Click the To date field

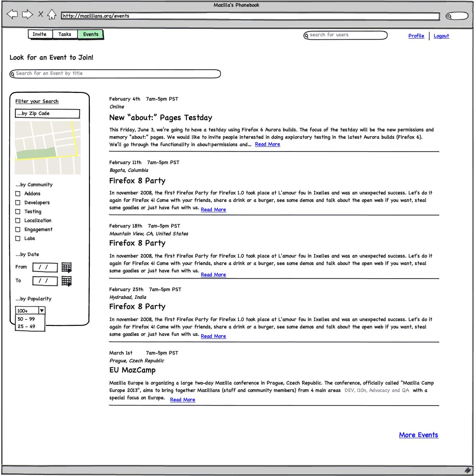45,281
